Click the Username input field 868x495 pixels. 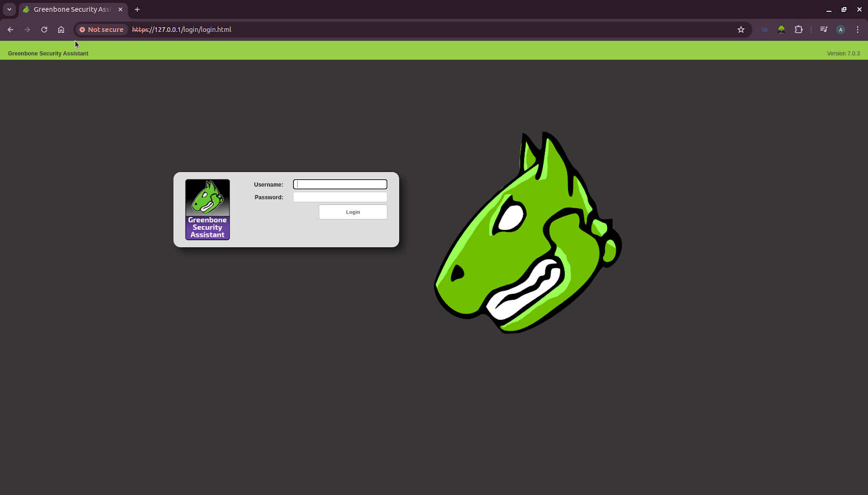pos(340,184)
